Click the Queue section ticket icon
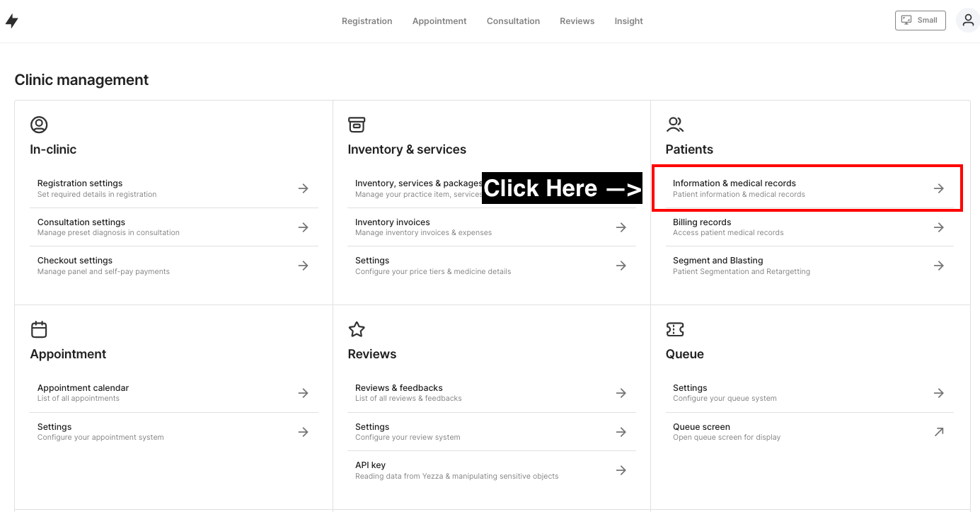This screenshot has height=512, width=980. 675,329
